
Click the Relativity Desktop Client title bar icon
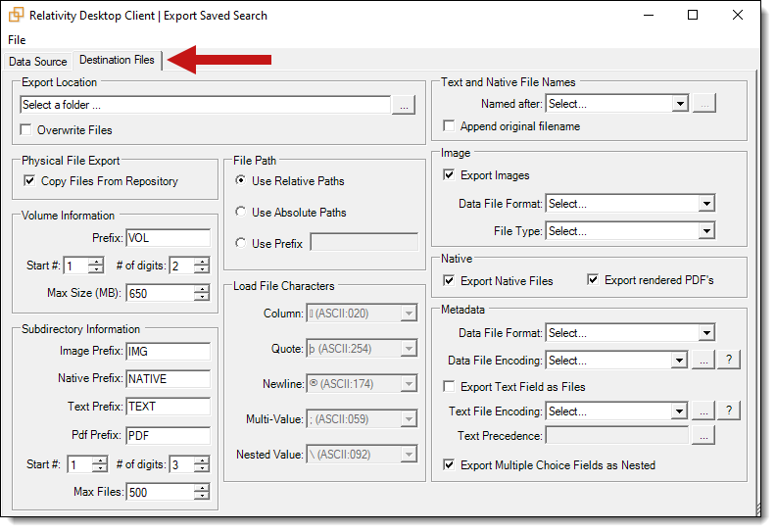[16, 15]
